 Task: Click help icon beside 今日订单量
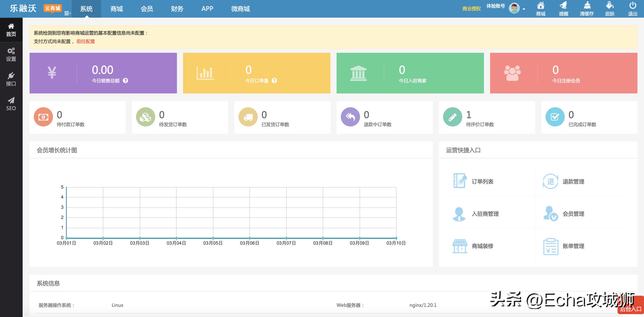(274, 81)
